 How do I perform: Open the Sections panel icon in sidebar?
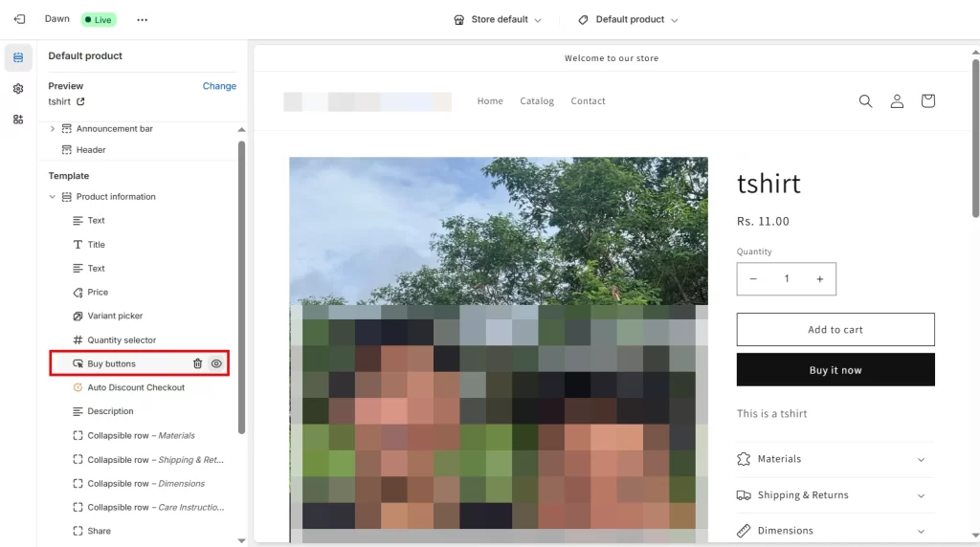coord(18,57)
